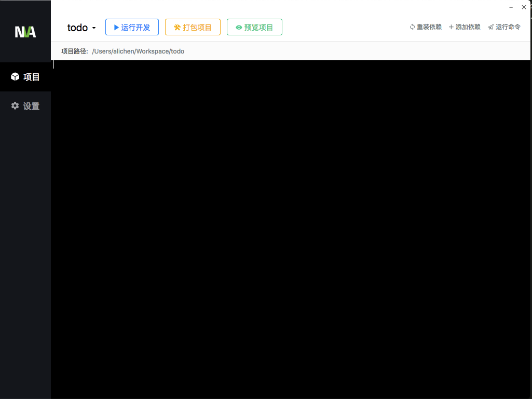The height and width of the screenshot is (399, 532).
Task: Expand the todo project dropdown
Action: click(81, 28)
